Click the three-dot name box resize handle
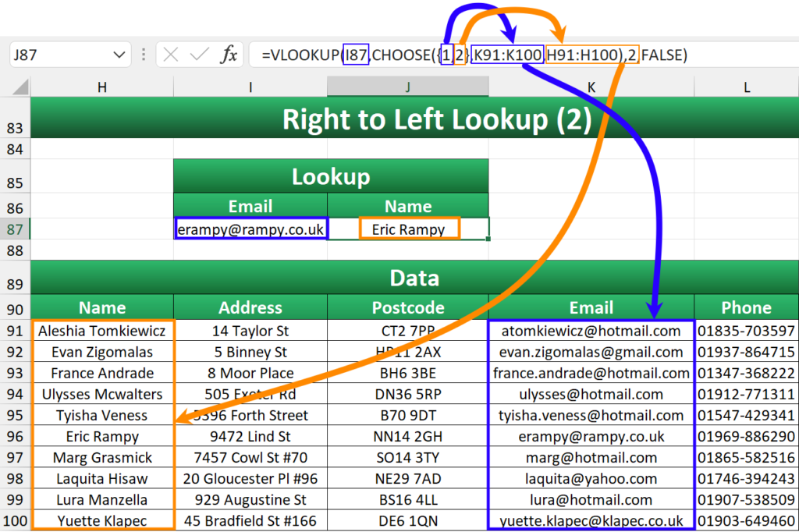Screen dimensions: 799x532 (144, 55)
